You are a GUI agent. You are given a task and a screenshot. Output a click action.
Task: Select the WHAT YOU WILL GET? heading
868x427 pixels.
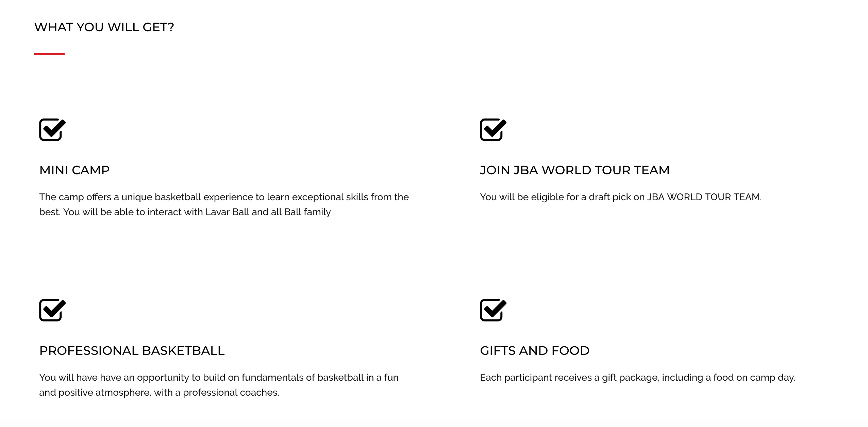click(x=104, y=27)
